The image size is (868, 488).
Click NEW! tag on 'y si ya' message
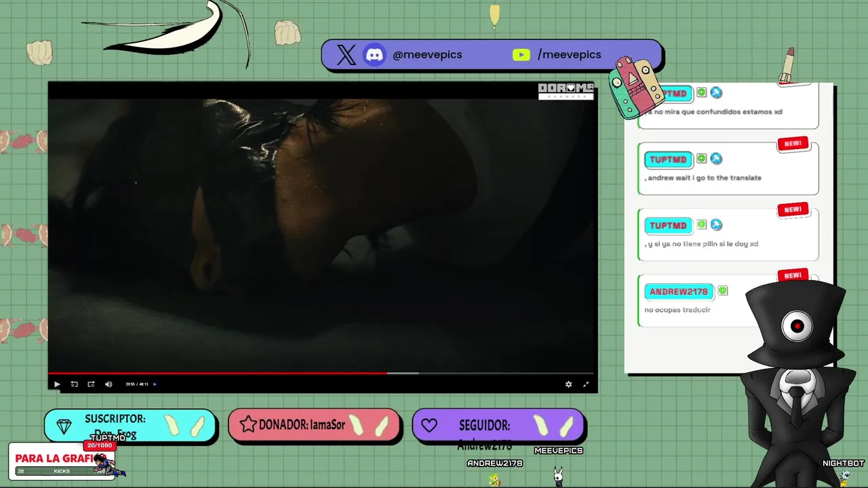(793, 210)
